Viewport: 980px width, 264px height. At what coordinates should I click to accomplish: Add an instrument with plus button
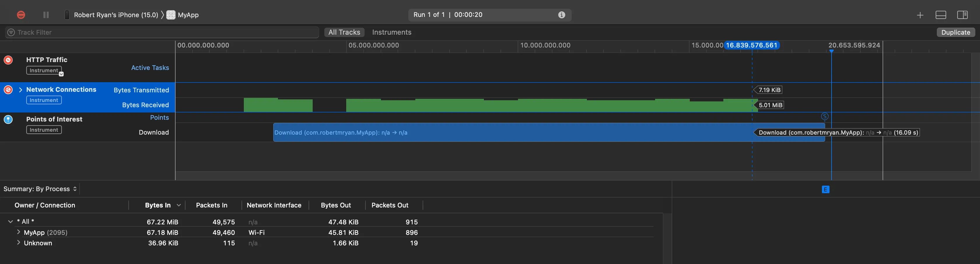coord(920,15)
